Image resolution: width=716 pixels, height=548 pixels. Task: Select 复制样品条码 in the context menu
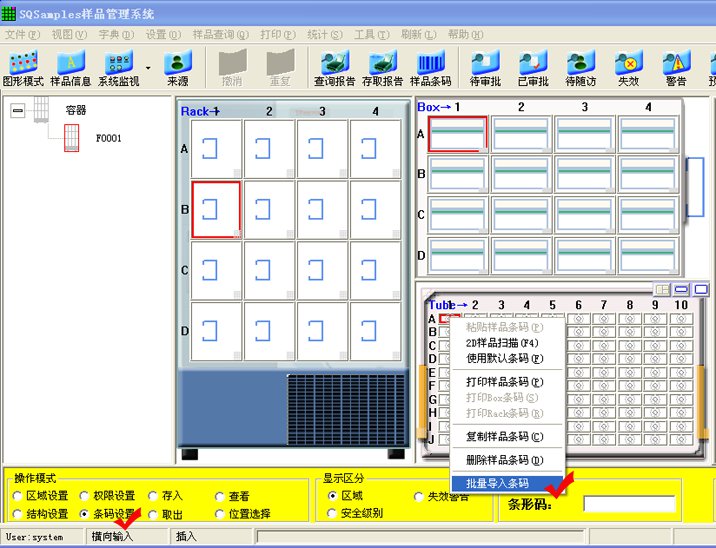[x=504, y=436]
